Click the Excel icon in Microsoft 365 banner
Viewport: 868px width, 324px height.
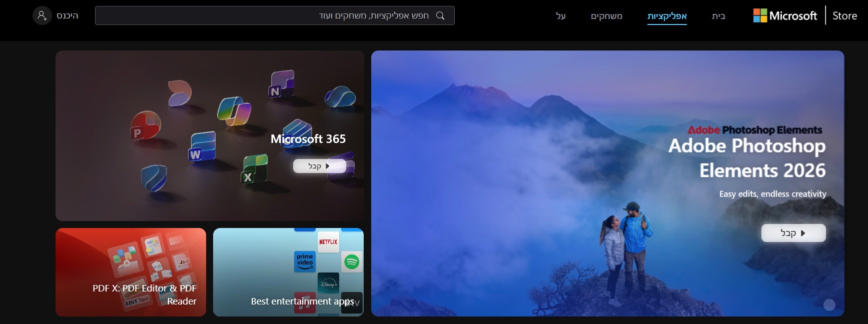click(254, 169)
